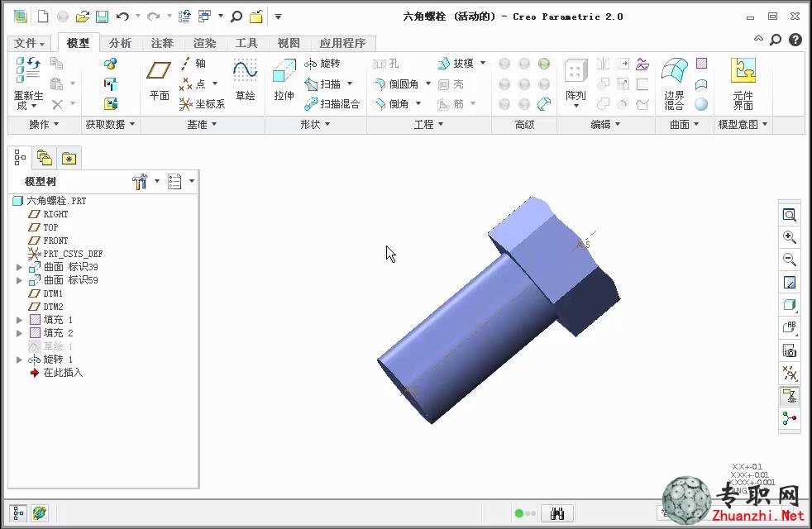
Task: Open a file with folder icon
Action: [82, 17]
